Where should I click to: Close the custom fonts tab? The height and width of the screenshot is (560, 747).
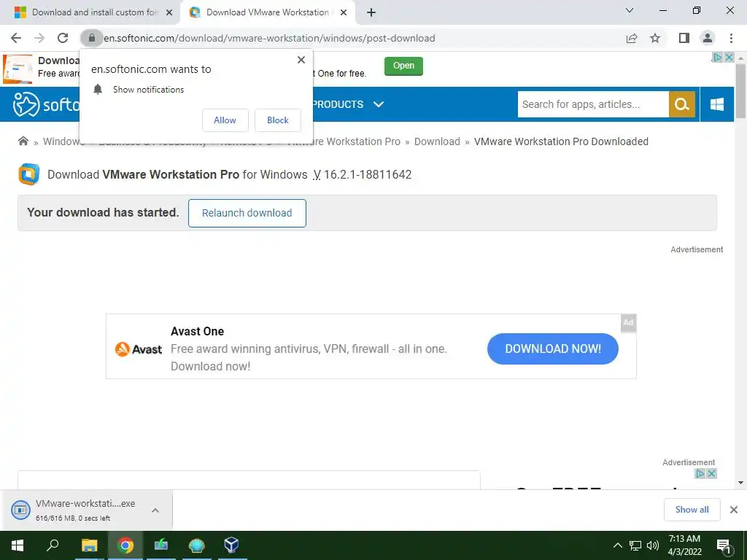[x=169, y=12]
